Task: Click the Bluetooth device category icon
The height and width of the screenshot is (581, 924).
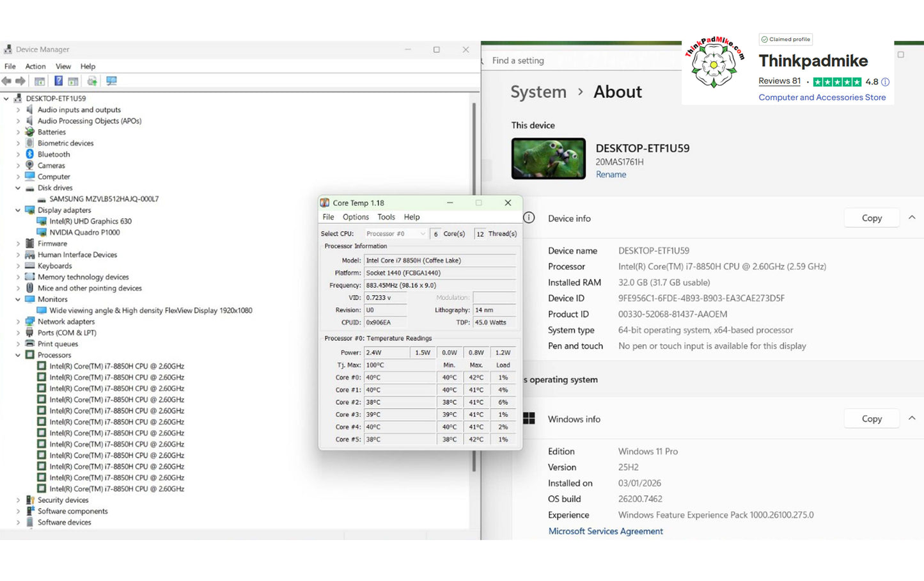Action: click(x=29, y=154)
